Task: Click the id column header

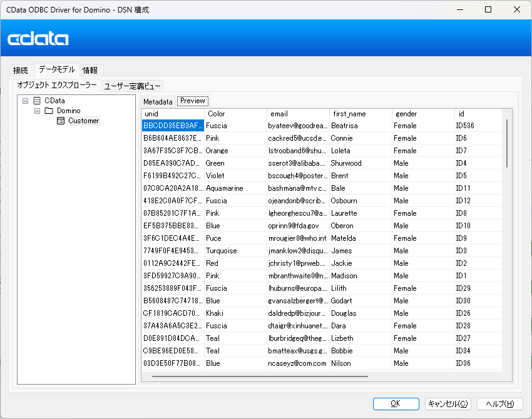Action: [x=478, y=114]
